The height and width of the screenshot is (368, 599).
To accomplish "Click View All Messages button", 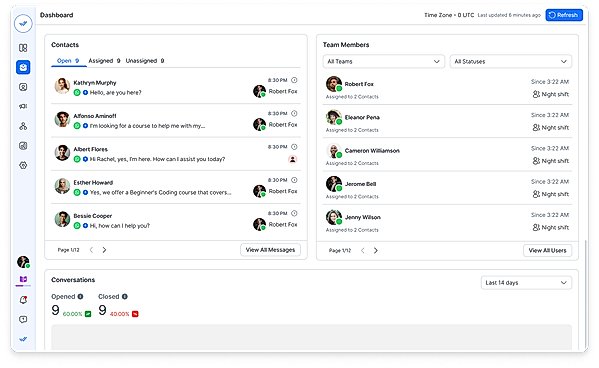I will (x=270, y=250).
